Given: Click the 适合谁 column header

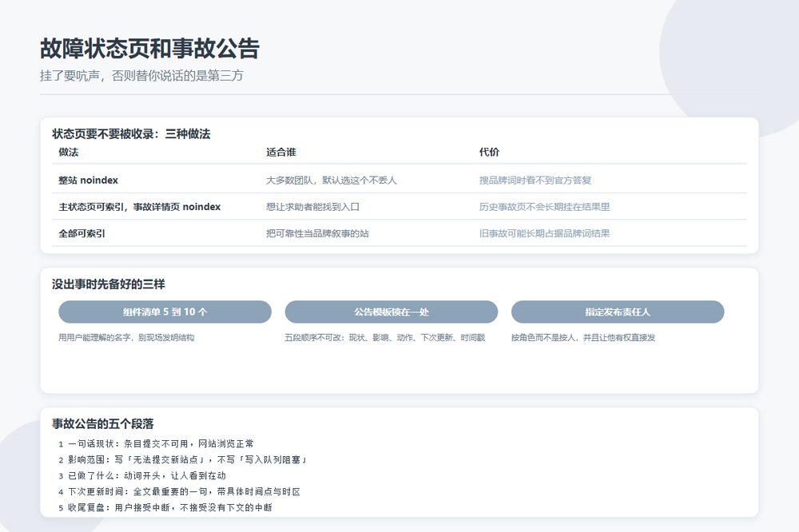Looking at the screenshot, I should click(x=280, y=152).
